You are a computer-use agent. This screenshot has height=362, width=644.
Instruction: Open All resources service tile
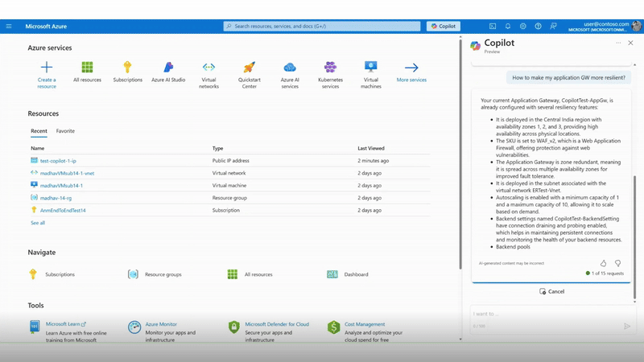87,72
